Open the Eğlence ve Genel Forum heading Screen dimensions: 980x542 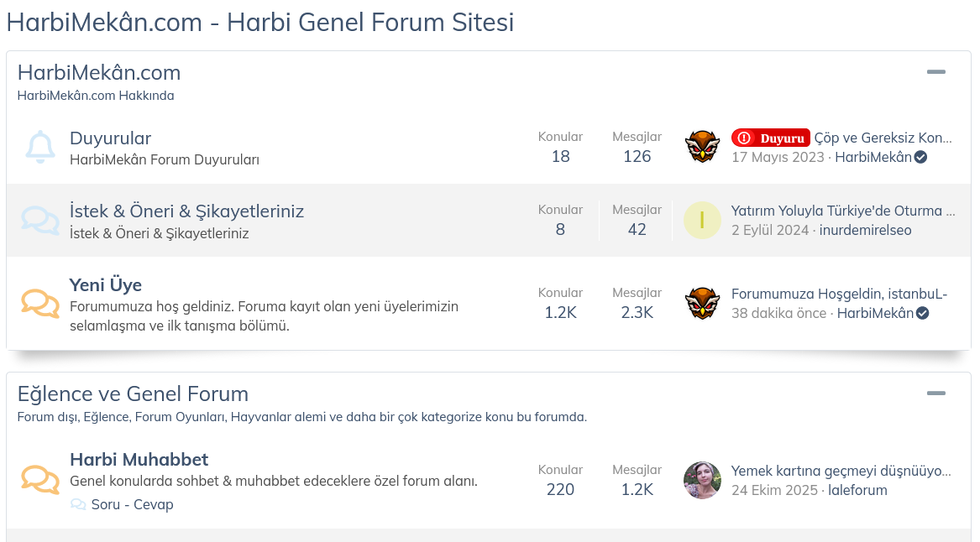(x=133, y=393)
